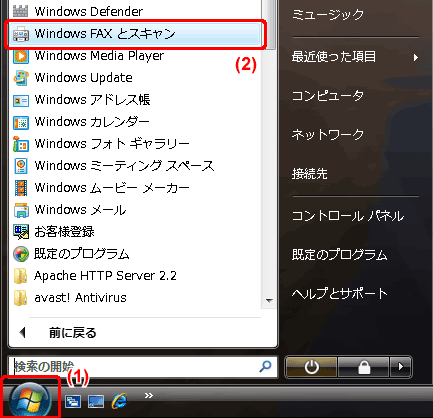The image size is (433, 418).
Task: Click the avast! Antivirus folder icon
Action: [x=21, y=298]
